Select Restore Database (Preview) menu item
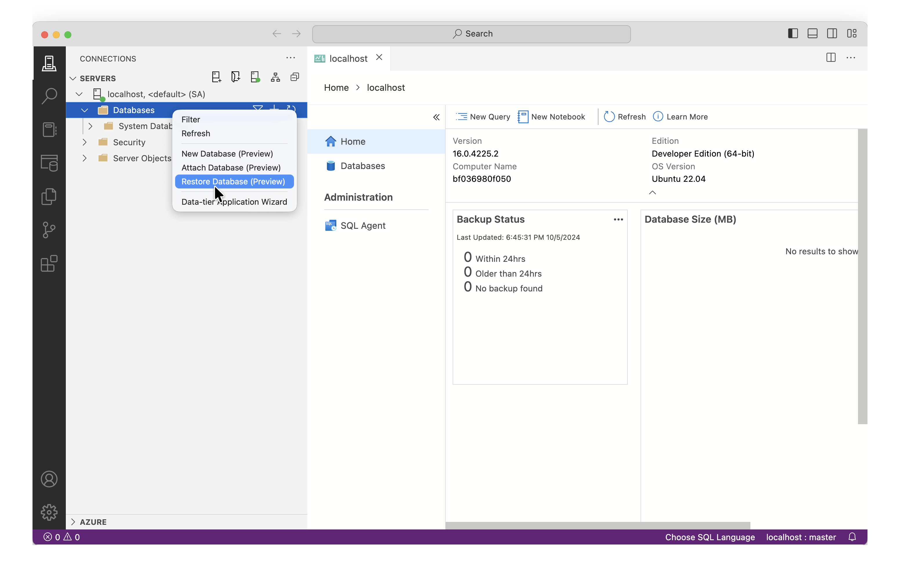 click(x=235, y=182)
